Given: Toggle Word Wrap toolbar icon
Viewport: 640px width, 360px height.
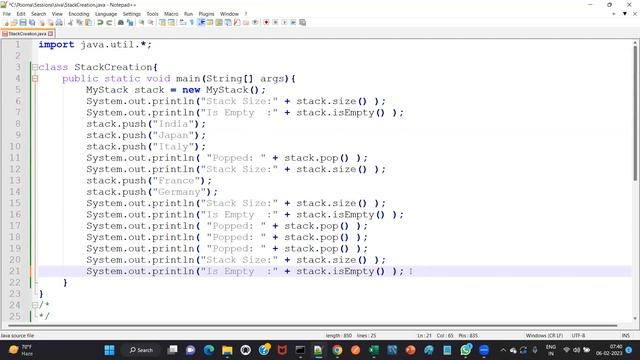Looking at the screenshot, I should point(182,22).
